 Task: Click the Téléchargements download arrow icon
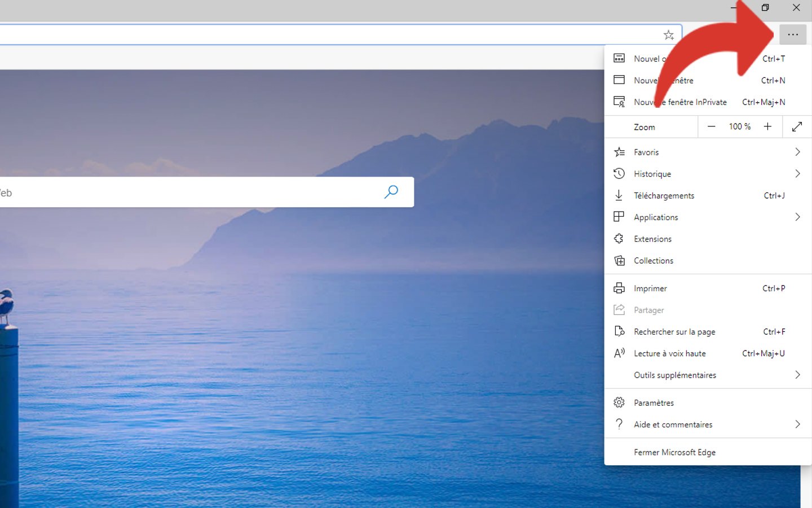click(619, 195)
